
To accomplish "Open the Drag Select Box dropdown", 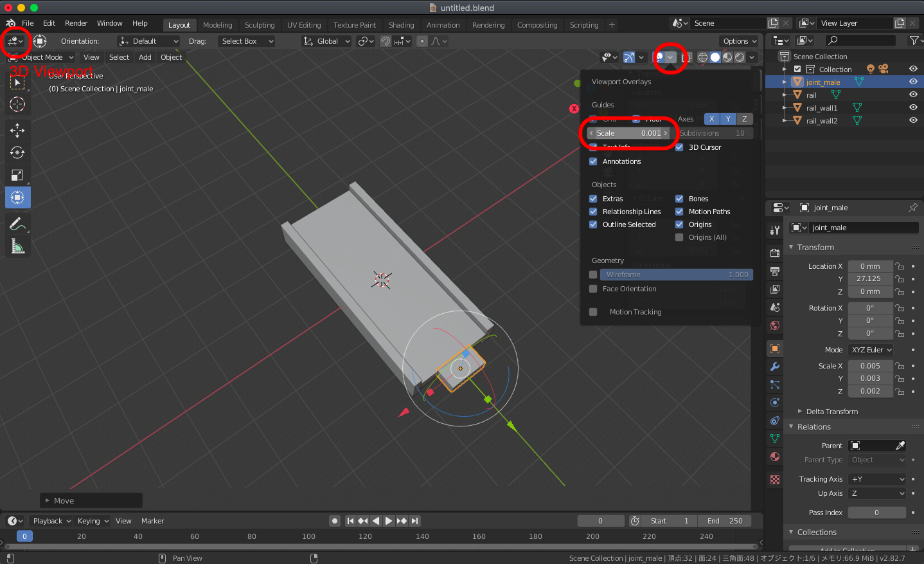I will [x=247, y=41].
